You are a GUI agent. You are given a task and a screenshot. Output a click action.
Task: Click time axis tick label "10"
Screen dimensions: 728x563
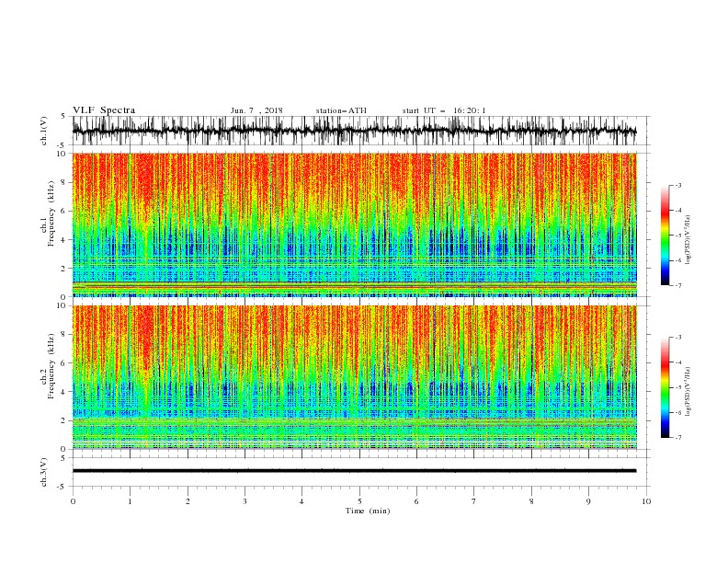click(646, 501)
